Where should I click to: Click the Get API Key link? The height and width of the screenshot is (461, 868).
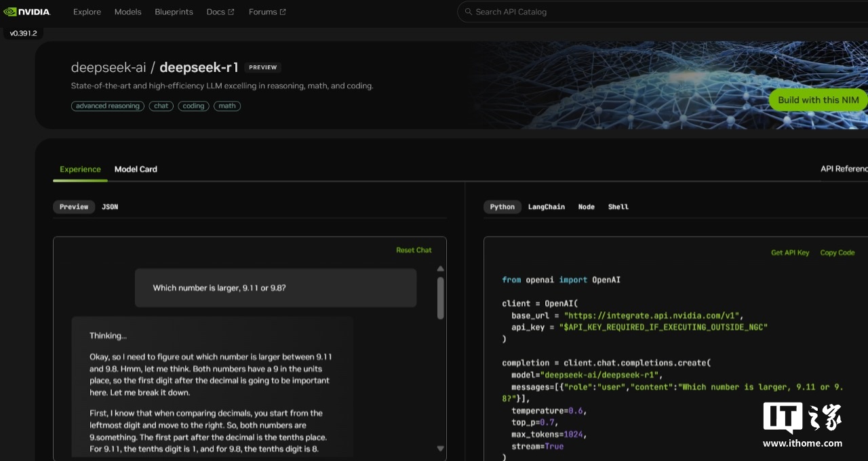point(790,252)
